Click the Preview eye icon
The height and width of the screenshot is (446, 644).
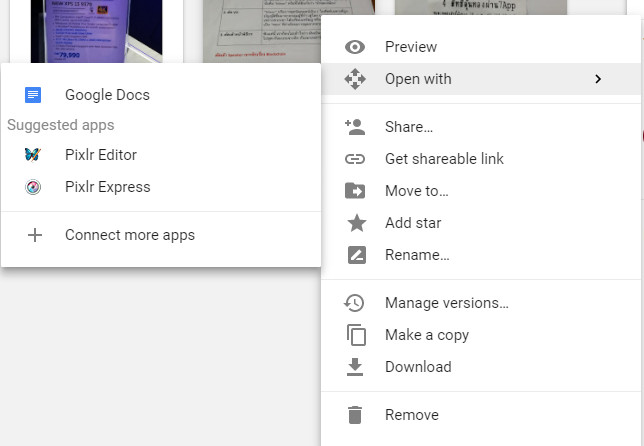(x=355, y=47)
